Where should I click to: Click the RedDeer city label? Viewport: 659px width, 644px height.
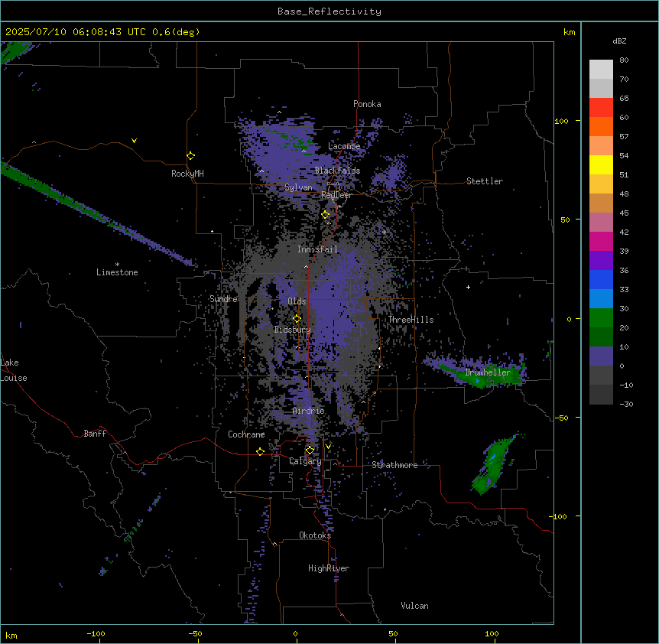[336, 195]
